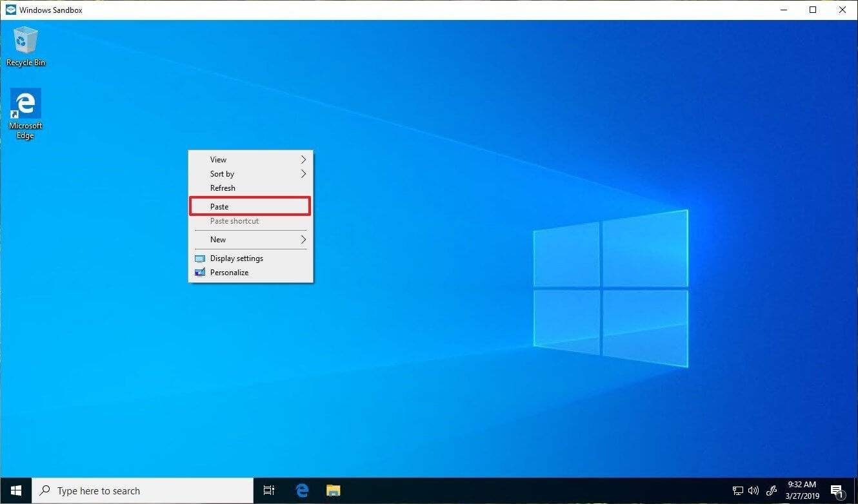Open File Explorer from the taskbar
The height and width of the screenshot is (504, 858).
pos(333,490)
